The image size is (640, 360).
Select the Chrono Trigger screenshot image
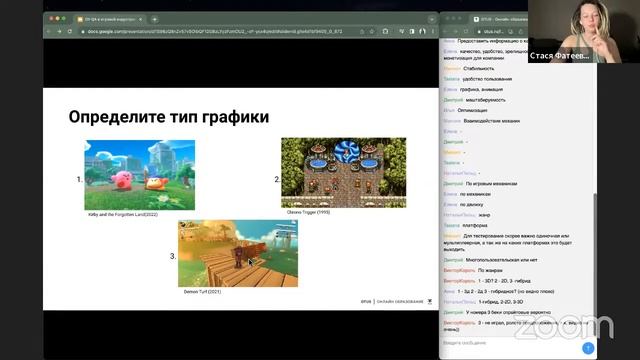(344, 173)
